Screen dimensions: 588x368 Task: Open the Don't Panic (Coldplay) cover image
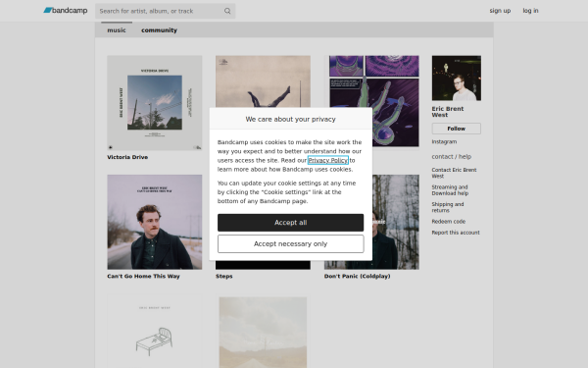coord(396,222)
